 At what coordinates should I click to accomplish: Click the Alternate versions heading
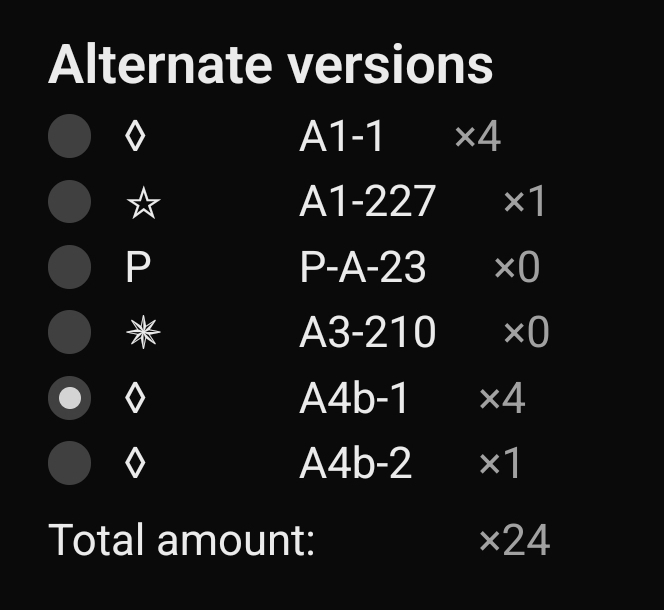tap(270, 65)
